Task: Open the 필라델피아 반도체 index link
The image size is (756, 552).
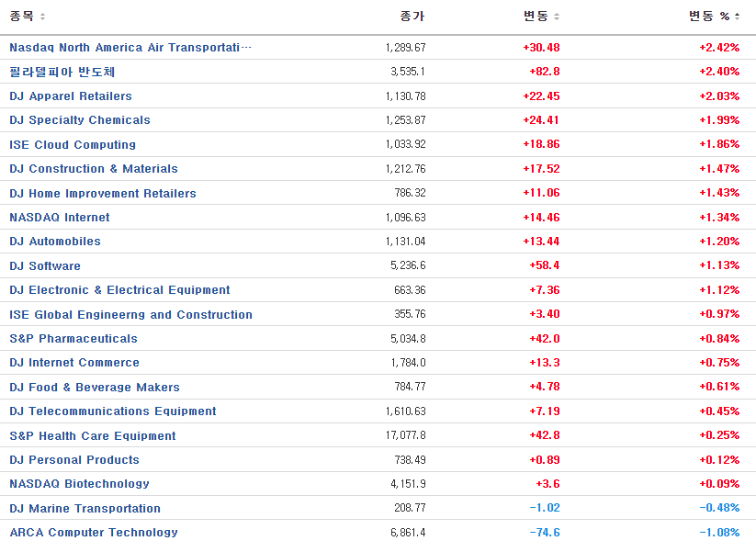Action: [62, 72]
